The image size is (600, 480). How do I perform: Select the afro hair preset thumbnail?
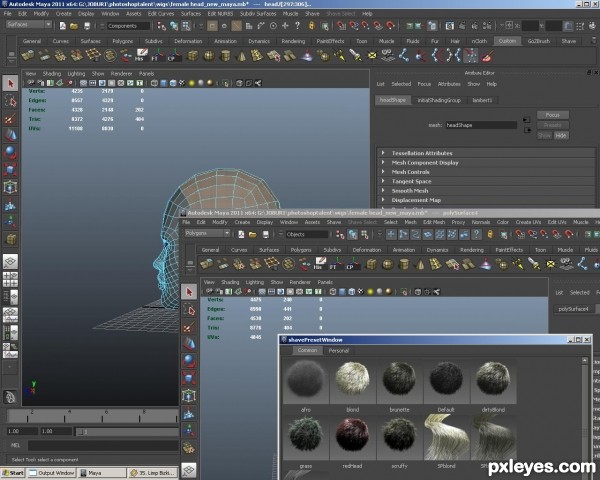[x=306, y=380]
